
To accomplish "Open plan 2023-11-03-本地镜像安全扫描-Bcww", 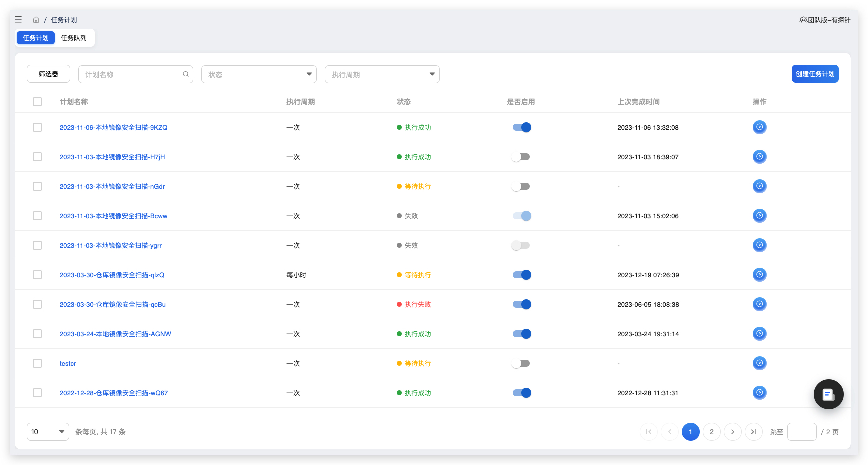I will click(x=114, y=216).
